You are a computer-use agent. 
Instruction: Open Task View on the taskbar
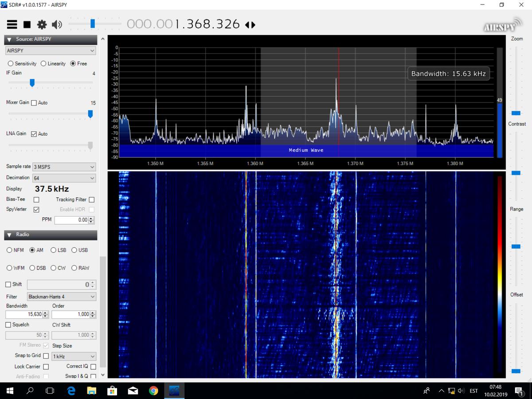pyautogui.click(x=50, y=391)
